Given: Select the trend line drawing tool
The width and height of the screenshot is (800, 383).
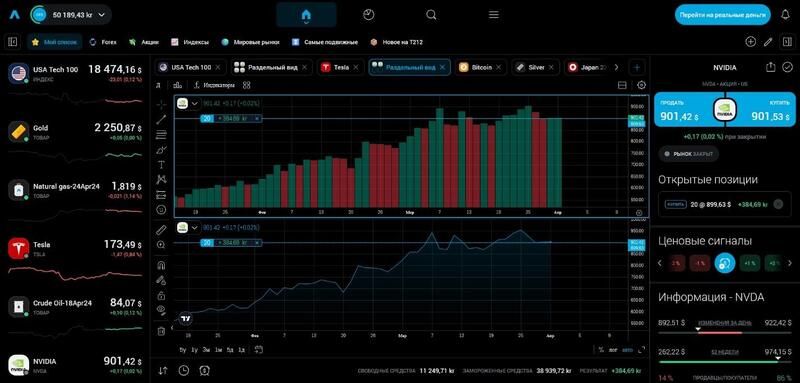Looking at the screenshot, I should click(x=161, y=119).
